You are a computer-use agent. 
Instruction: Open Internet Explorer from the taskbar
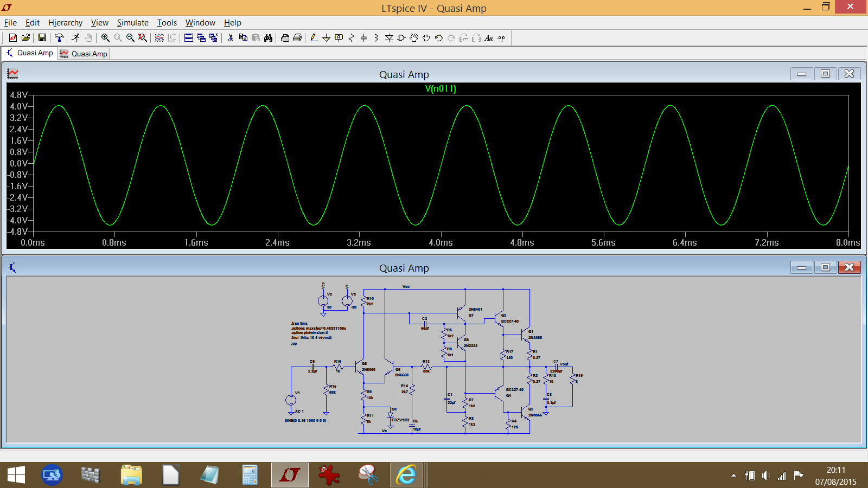pos(406,475)
